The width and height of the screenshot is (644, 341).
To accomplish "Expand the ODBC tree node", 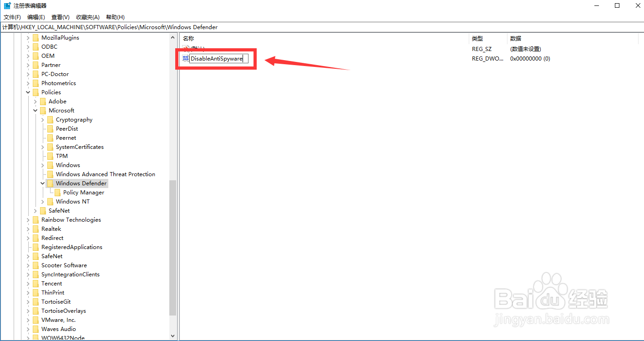I will click(x=28, y=46).
